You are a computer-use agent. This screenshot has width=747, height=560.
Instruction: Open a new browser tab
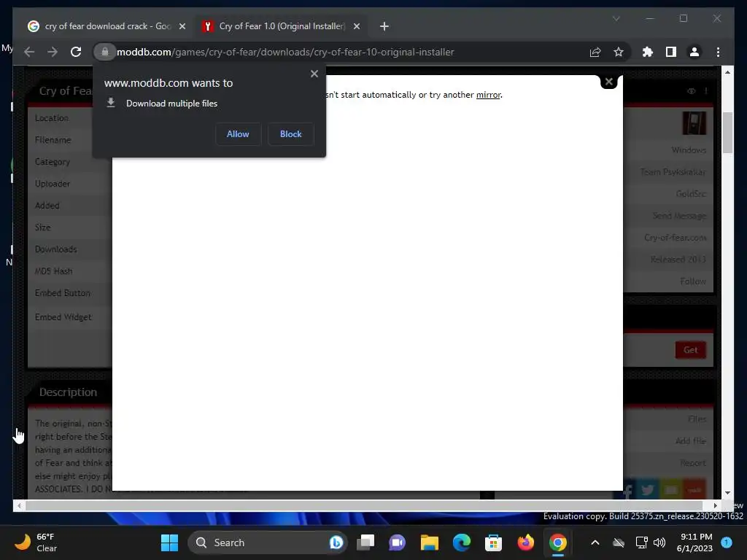tap(384, 26)
